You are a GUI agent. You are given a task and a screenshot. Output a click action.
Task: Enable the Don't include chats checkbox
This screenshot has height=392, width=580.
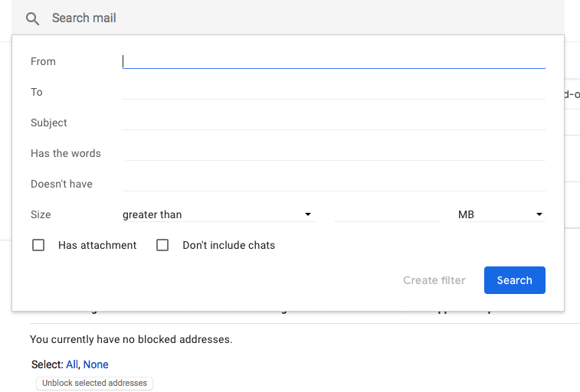pyautogui.click(x=162, y=245)
